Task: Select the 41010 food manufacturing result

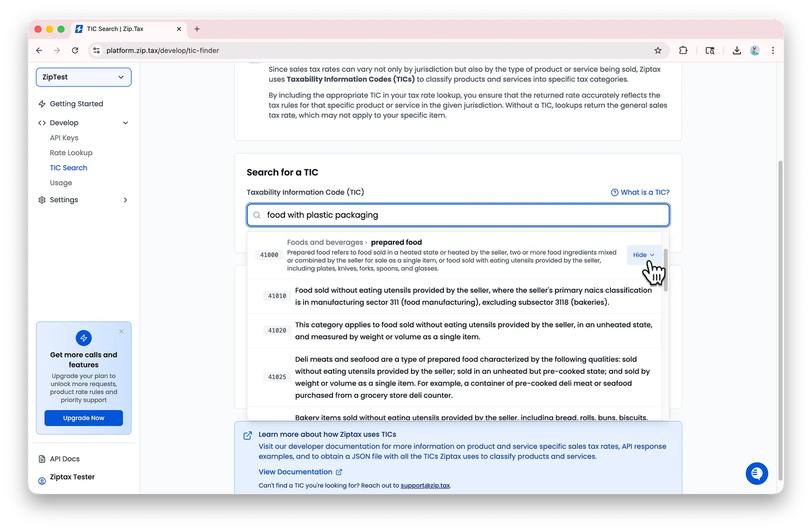Action: tap(455, 296)
